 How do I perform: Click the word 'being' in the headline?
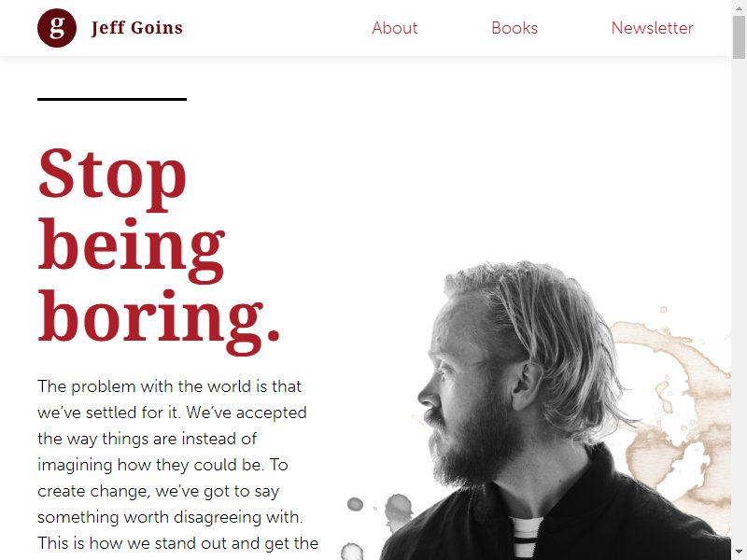pos(132,248)
